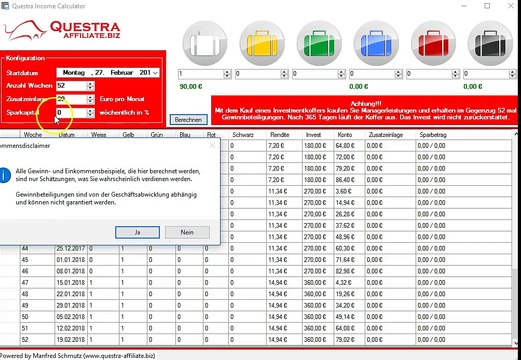Click the blue suitcase icon
This screenshot has width=521, height=360.
click(376, 43)
